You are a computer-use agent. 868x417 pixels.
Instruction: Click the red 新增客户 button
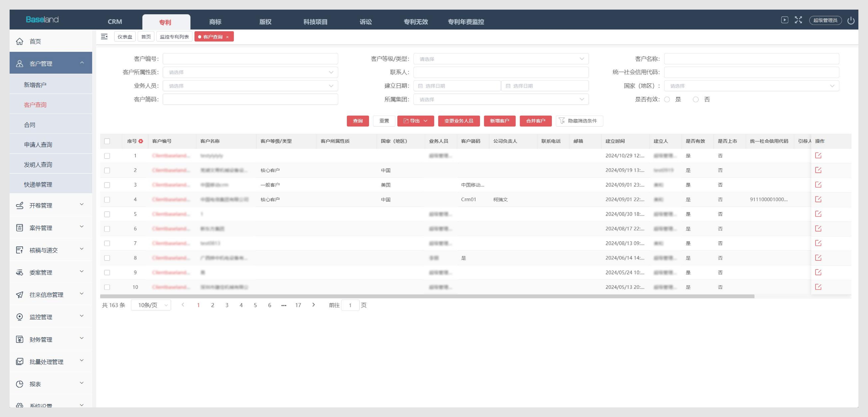click(x=499, y=121)
